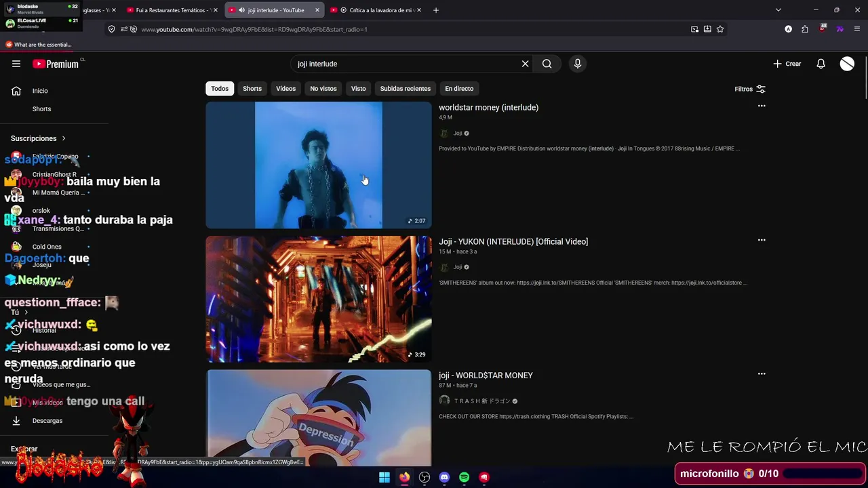
Task: Open Joji - YUKON (INTERLUDE) [Official Video] title
Action: 513,241
